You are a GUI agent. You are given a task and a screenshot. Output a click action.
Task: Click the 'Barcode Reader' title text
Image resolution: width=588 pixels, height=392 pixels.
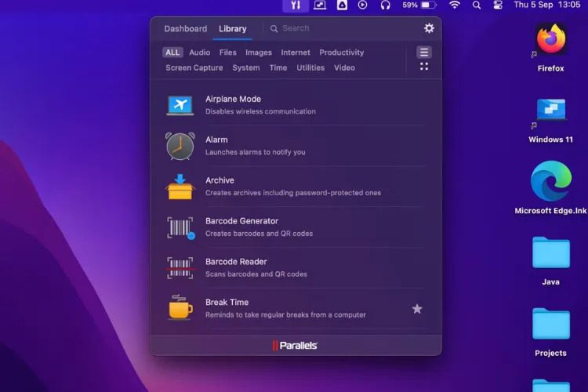(236, 261)
